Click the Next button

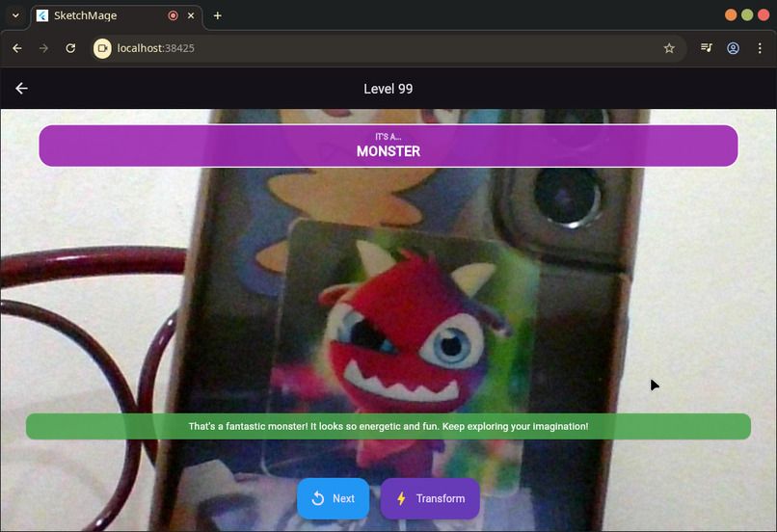(333, 498)
